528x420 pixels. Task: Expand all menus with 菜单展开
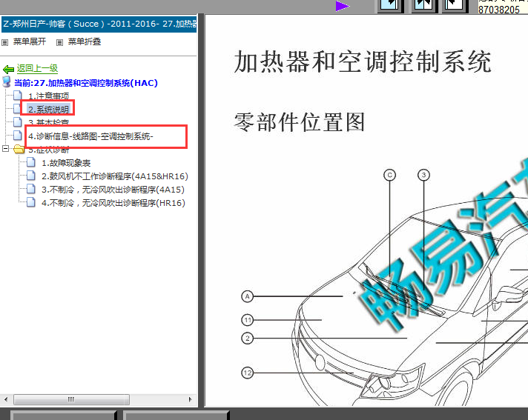click(30, 41)
